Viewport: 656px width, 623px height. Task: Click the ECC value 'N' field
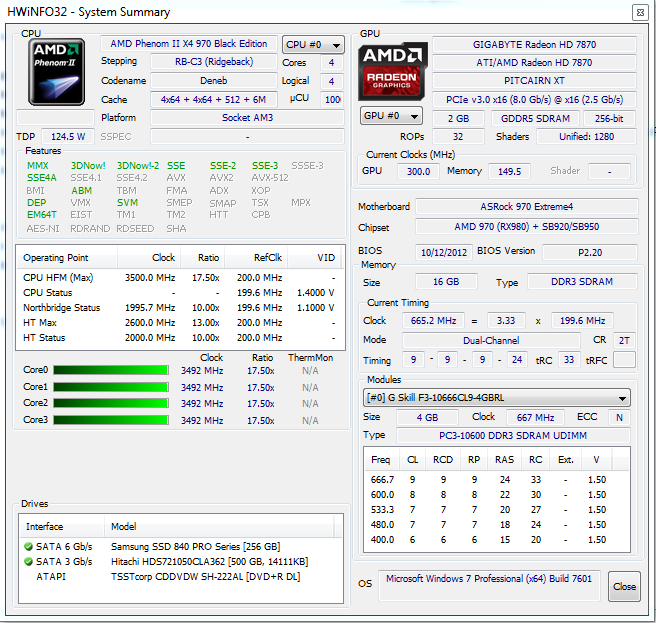tap(619, 417)
